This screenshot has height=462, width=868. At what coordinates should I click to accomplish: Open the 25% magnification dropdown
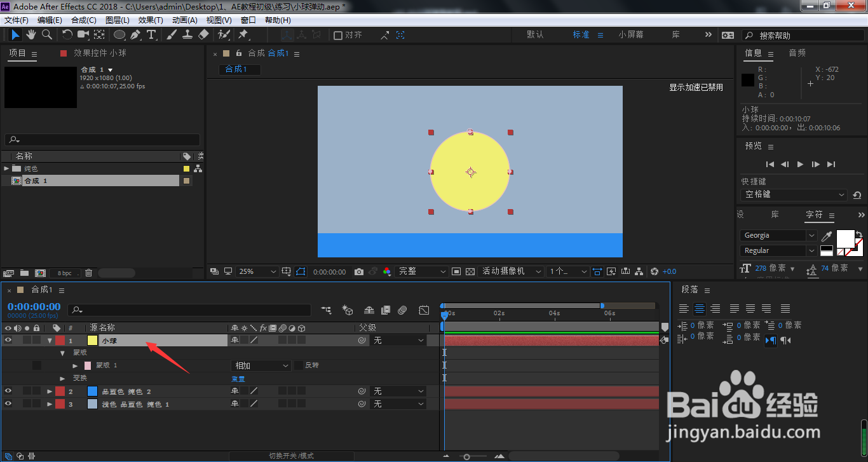pos(257,271)
